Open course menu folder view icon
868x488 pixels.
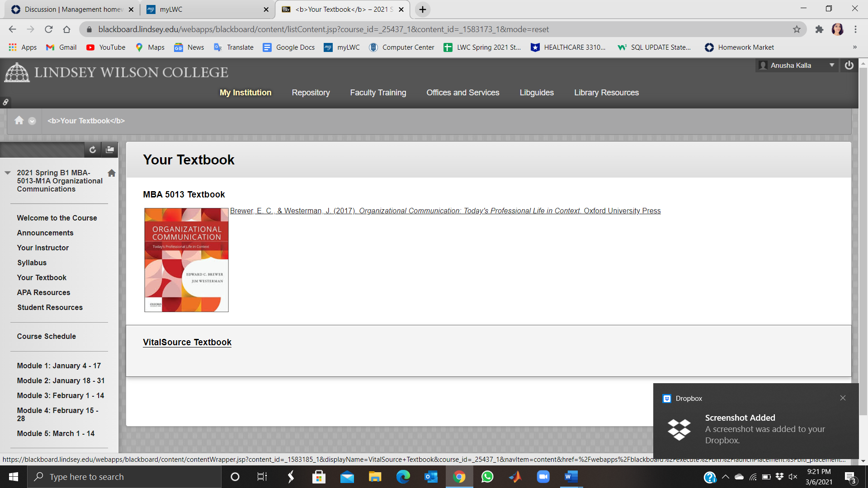click(x=110, y=150)
